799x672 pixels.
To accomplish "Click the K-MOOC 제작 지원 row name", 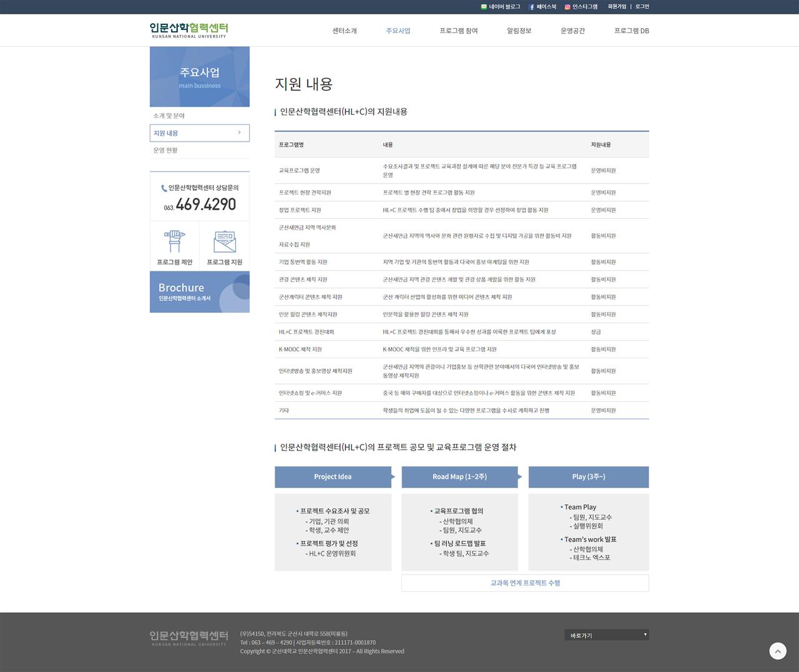I will (300, 349).
